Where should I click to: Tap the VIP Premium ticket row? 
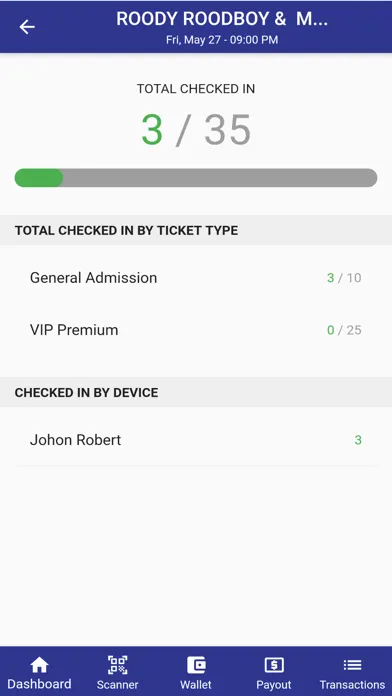pos(196,330)
